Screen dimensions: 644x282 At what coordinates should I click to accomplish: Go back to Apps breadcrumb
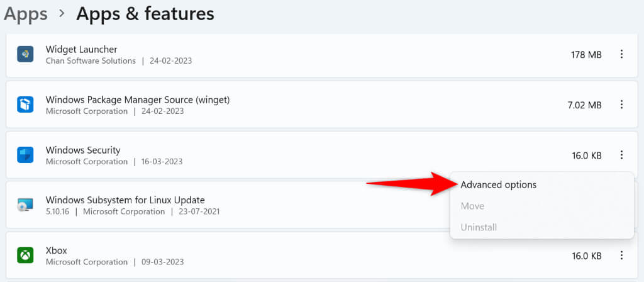26,14
